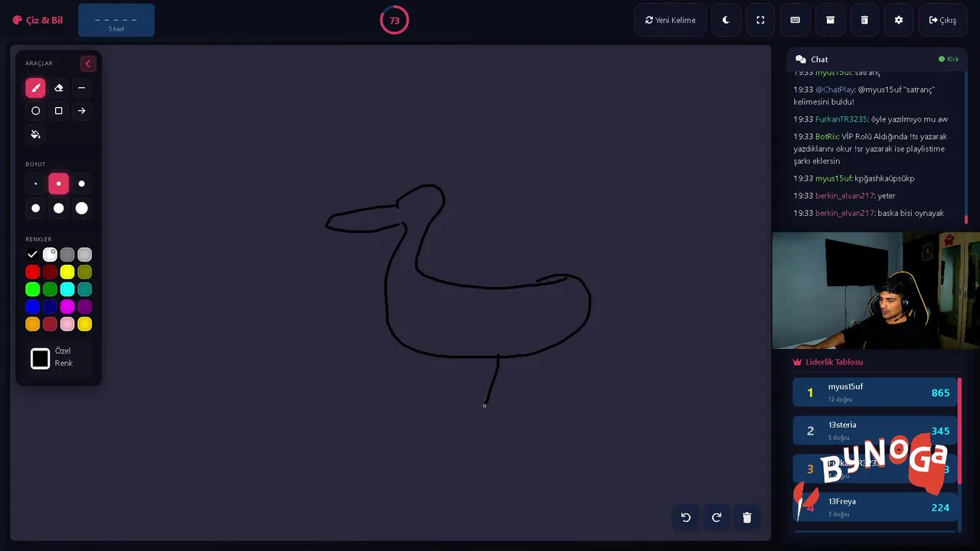Open the Özel Renk custom color picker
The width and height of the screenshot is (980, 551).
click(x=41, y=358)
